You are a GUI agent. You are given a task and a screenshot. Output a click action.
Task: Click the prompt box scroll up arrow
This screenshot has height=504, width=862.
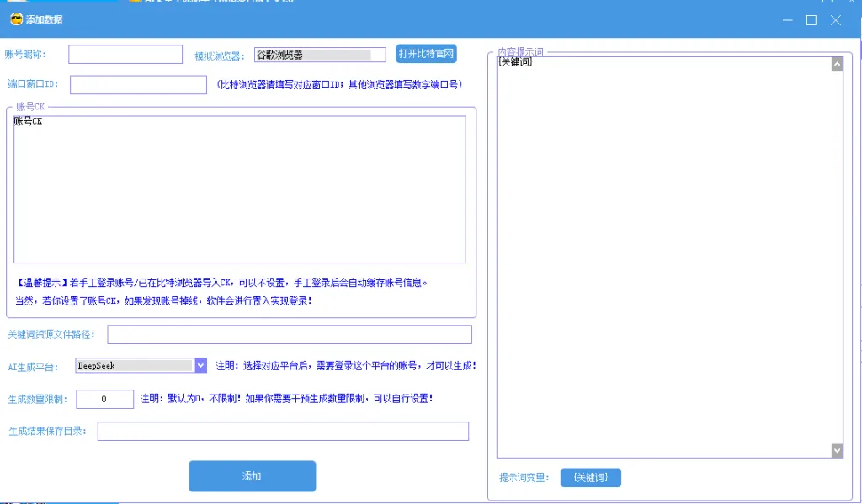pyautogui.click(x=837, y=64)
